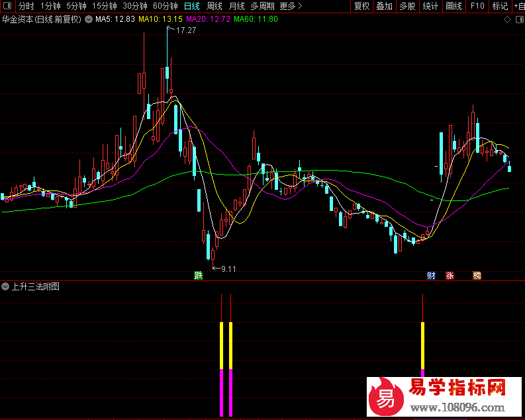
Task: Click the red 涨 event marker
Action: pos(450,275)
